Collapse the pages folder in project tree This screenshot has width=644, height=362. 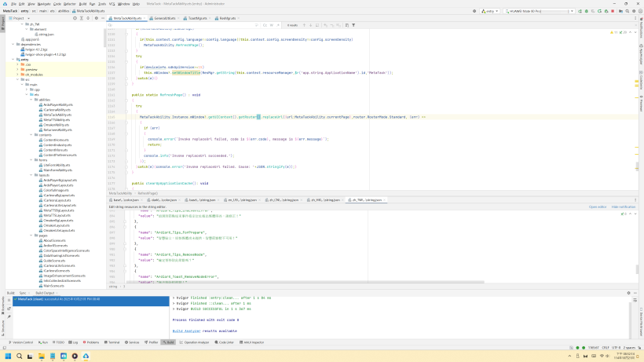pyautogui.click(x=31, y=235)
